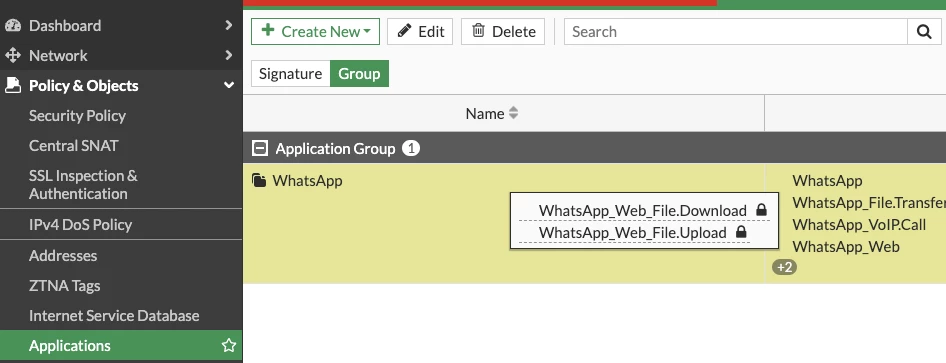Click lock icon beside WhatsApp_Web_File.Upload
This screenshot has width=946, height=363.
741,232
